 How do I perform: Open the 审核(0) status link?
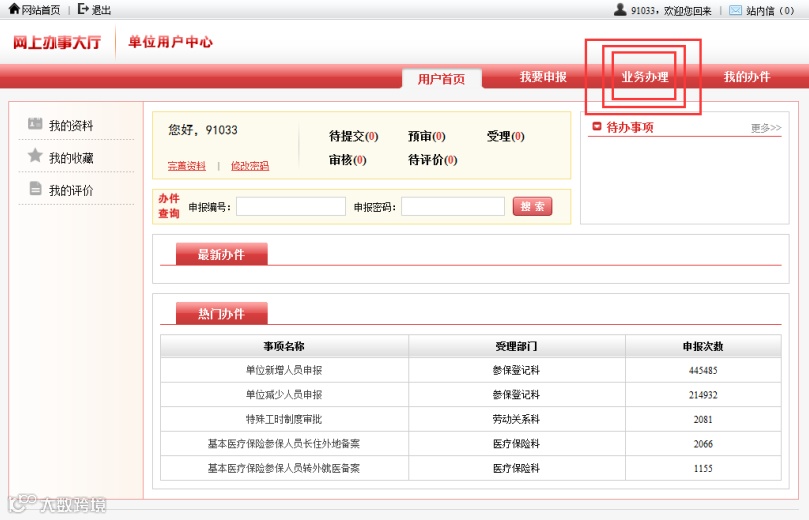348,160
